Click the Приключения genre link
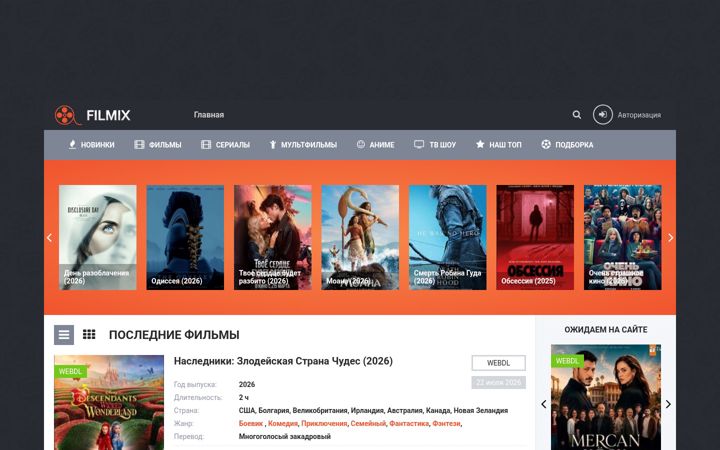Screen dimensions: 720x450 (x=324, y=423)
